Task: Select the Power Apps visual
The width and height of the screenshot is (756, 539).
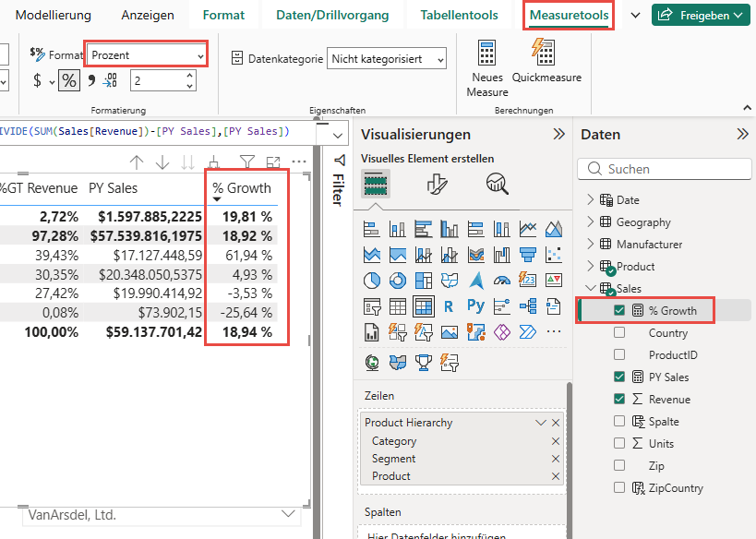Action: point(501,332)
